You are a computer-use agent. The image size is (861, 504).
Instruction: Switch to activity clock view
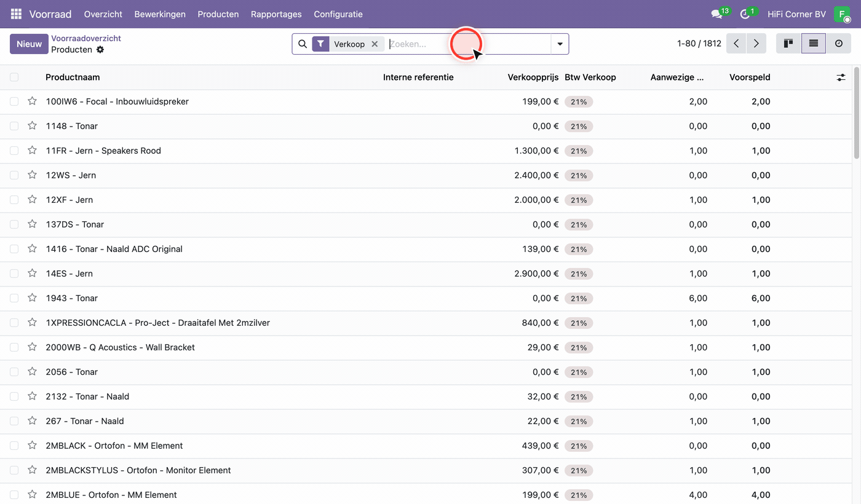(x=839, y=44)
